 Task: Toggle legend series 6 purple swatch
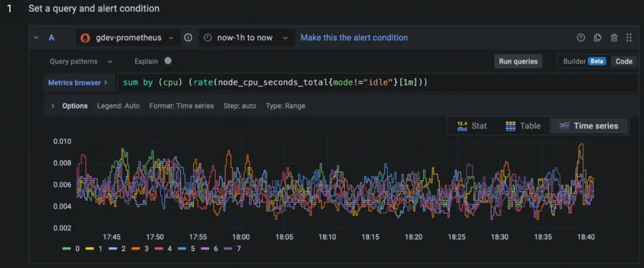coord(205,249)
